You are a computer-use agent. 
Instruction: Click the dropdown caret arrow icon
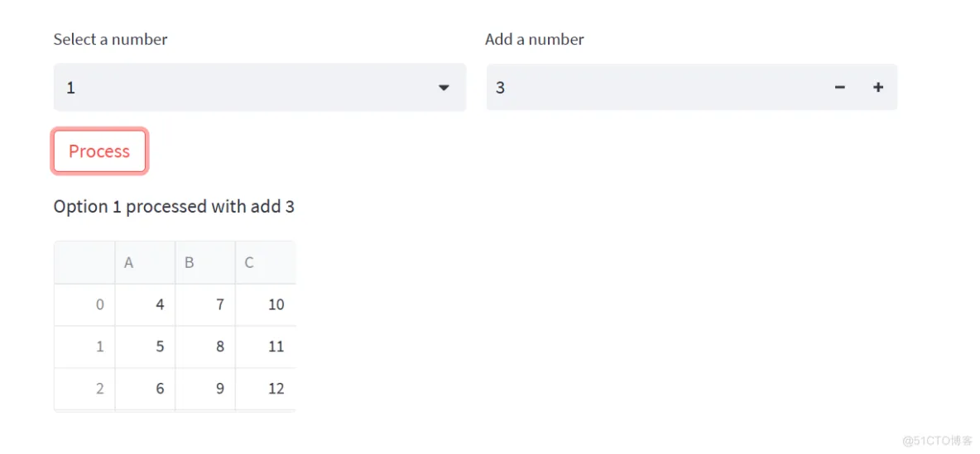click(444, 88)
